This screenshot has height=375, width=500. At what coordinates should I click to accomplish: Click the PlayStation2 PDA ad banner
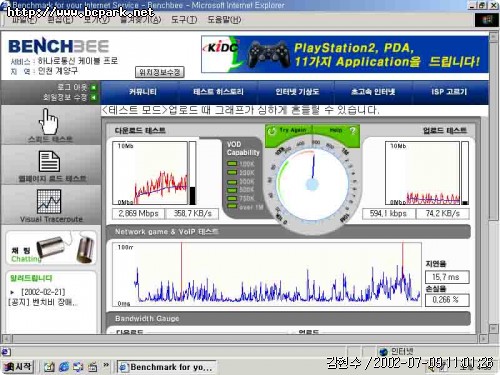point(345,54)
